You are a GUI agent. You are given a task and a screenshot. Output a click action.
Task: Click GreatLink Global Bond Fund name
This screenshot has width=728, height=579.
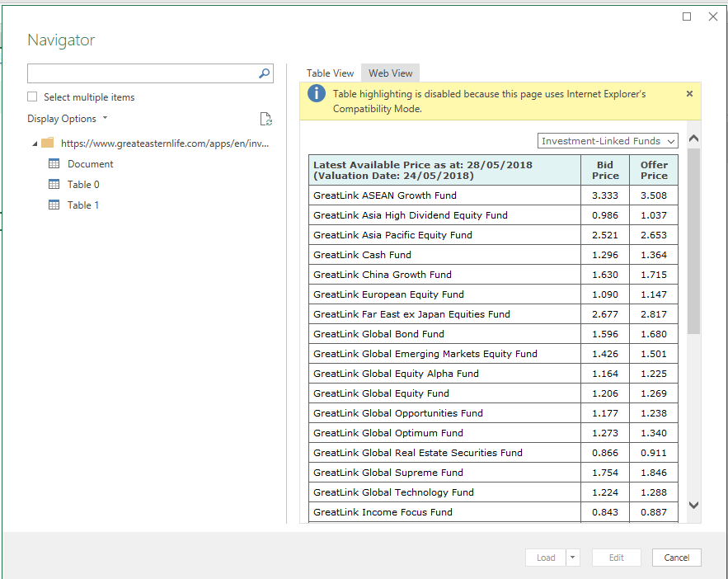coord(378,334)
